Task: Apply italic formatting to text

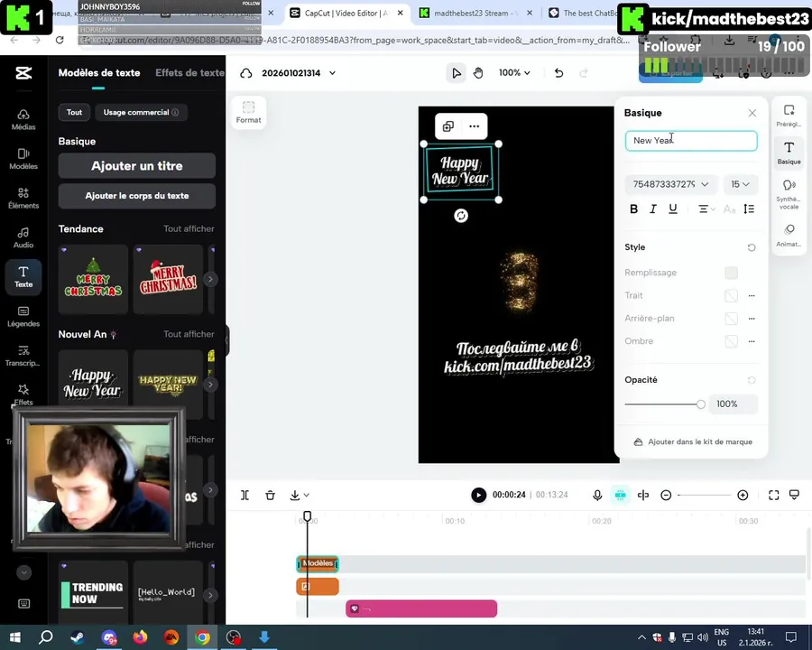Action: (x=653, y=209)
